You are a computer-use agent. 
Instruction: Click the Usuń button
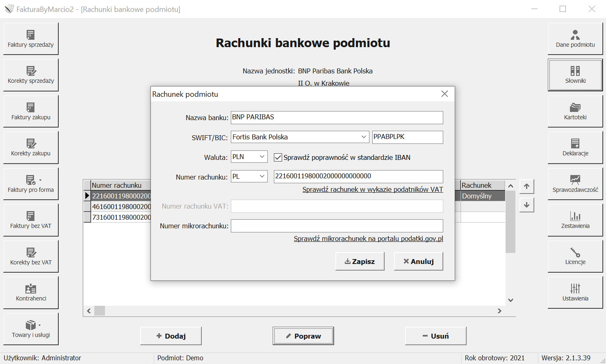point(435,336)
